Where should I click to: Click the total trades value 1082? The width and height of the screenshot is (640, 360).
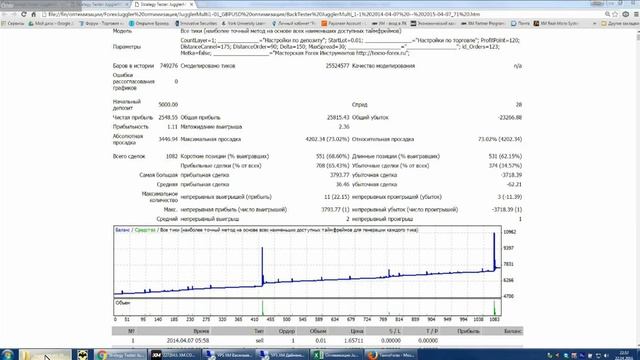click(172, 156)
